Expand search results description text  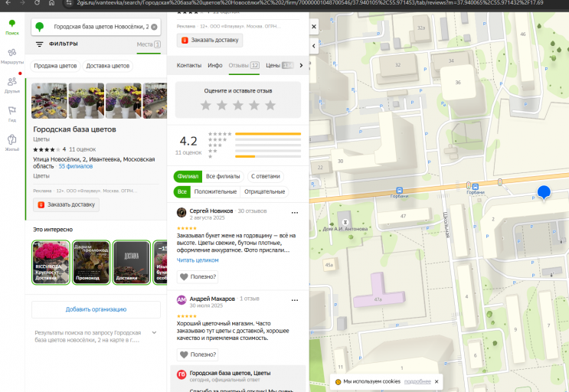click(x=154, y=332)
